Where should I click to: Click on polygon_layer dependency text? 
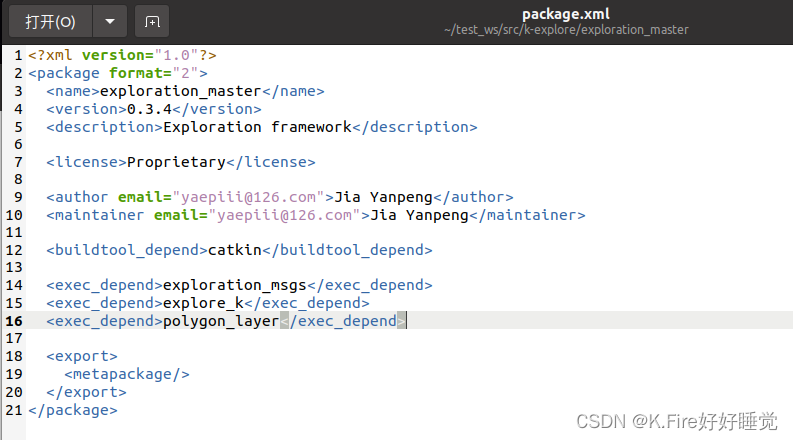(221, 321)
